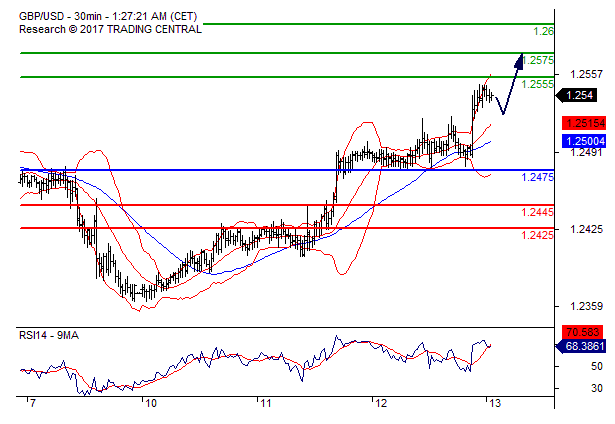Click the blue 1.25004 moving average tag
The image size is (615, 424).
(584, 141)
